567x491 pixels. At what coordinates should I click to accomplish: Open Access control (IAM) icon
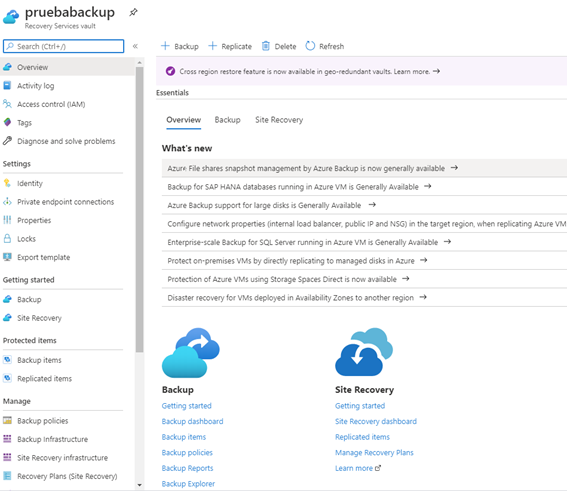(x=7, y=104)
